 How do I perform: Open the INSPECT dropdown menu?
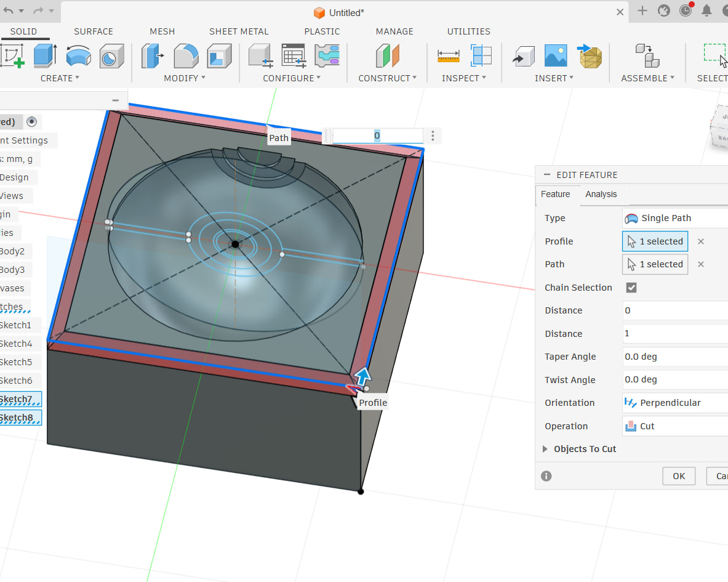pos(464,78)
